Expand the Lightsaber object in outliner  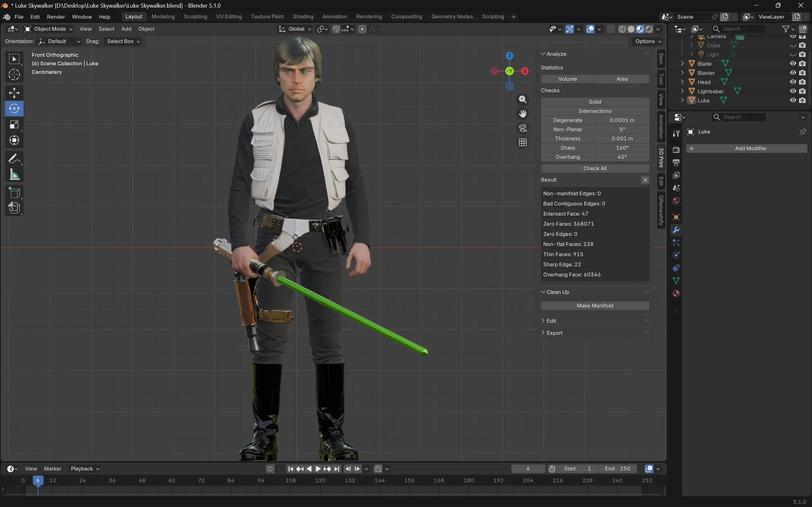tap(682, 91)
